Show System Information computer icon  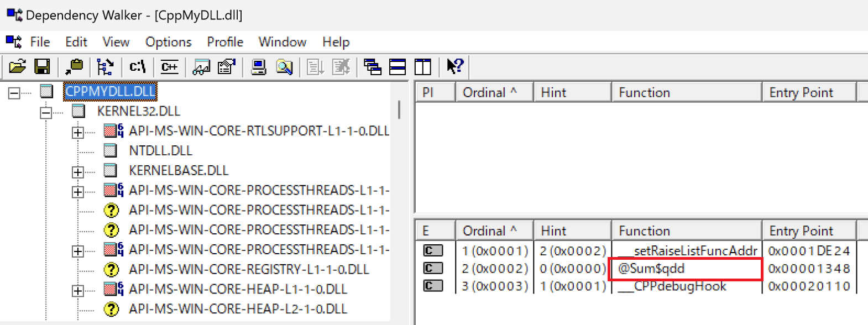(x=259, y=67)
